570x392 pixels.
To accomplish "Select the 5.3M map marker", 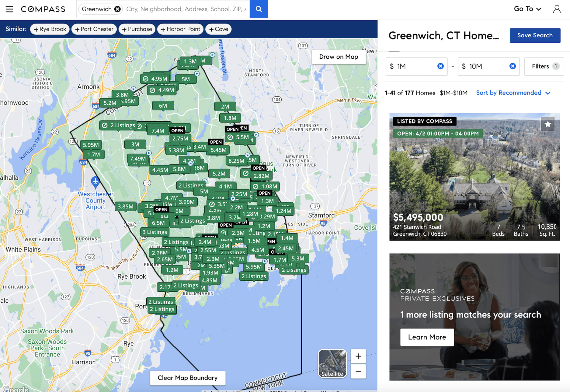I will (x=298, y=258).
